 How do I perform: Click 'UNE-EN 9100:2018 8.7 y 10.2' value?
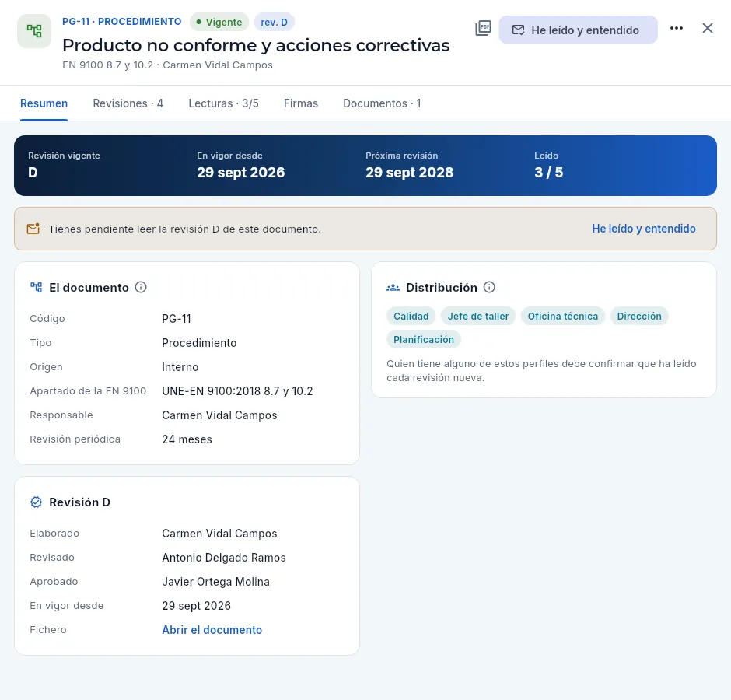click(x=237, y=391)
